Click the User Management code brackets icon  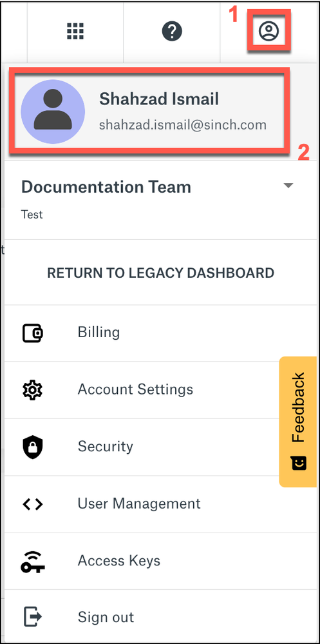[x=32, y=504]
